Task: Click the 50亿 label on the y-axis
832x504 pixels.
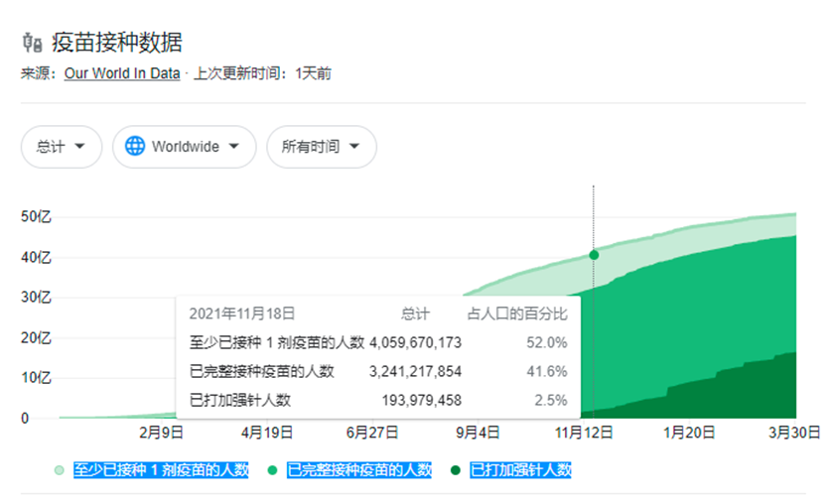Action: pos(36,217)
